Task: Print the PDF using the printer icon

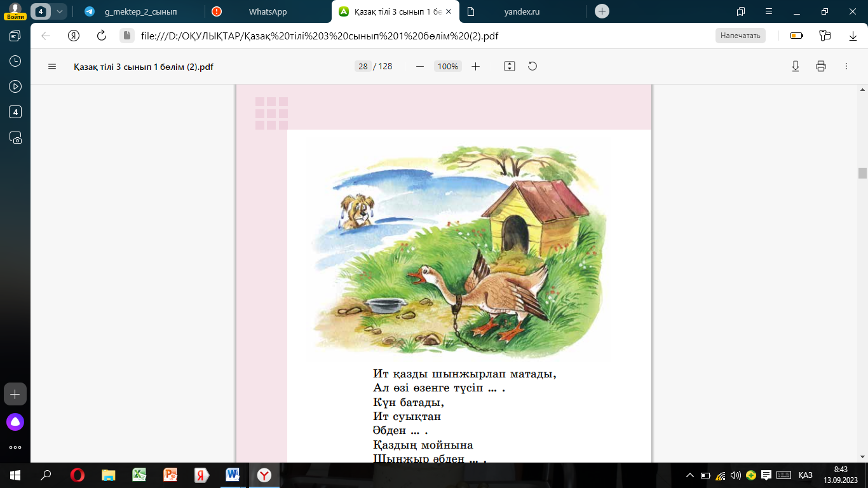Action: (x=821, y=66)
